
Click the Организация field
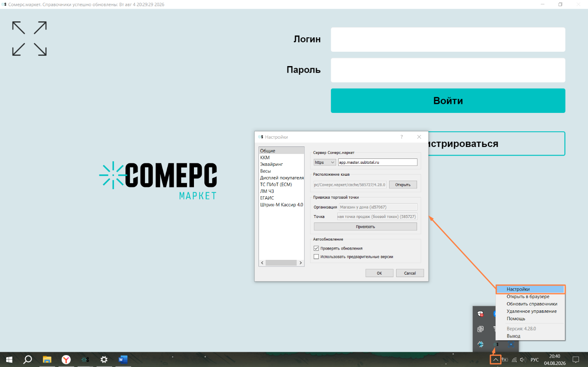tap(378, 207)
